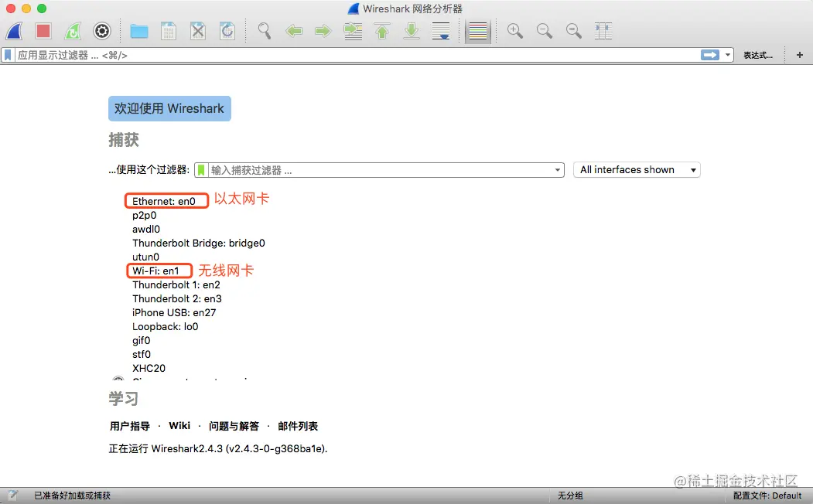Open the 用户指导 user guide link
The width and height of the screenshot is (813, 504).
[x=130, y=426]
